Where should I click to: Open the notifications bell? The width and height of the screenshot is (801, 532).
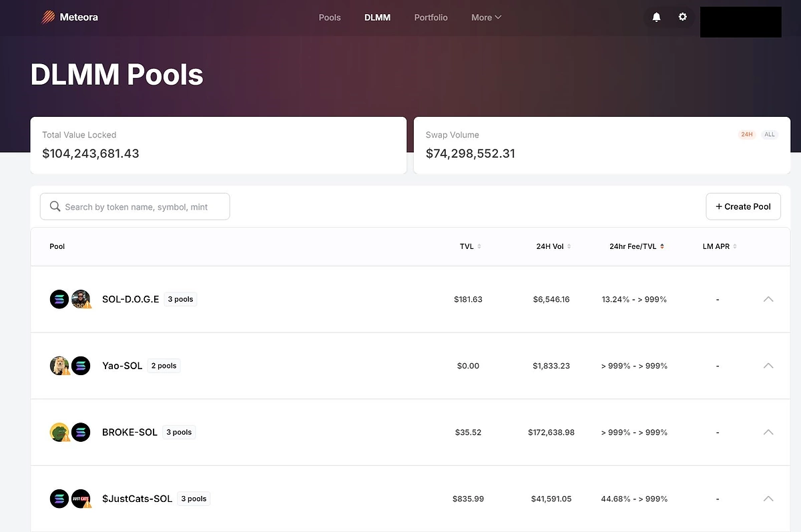(x=657, y=17)
